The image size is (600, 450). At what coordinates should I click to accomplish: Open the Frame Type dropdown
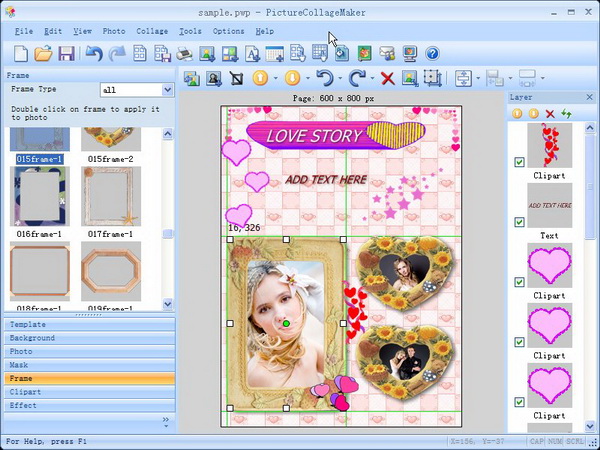click(x=166, y=90)
